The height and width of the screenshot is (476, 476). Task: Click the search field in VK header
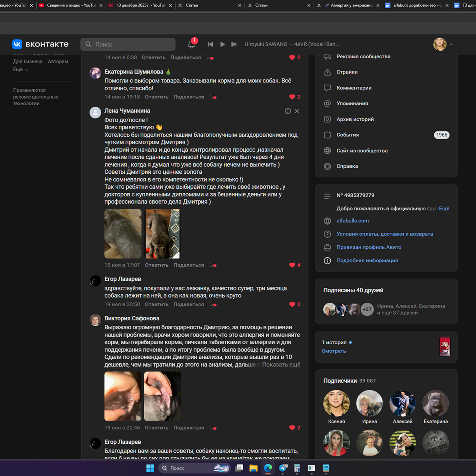[128, 44]
